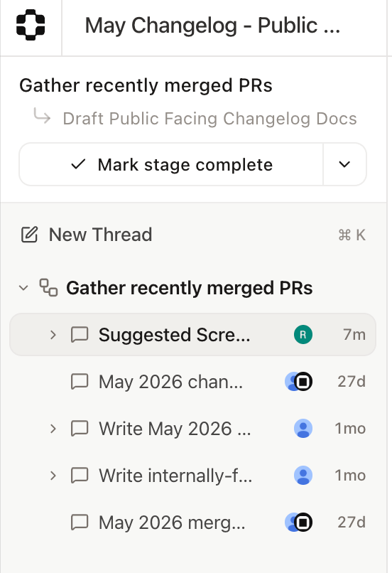Click chat icon of Suggested Scre... thread
The image size is (392, 573).
(80, 335)
